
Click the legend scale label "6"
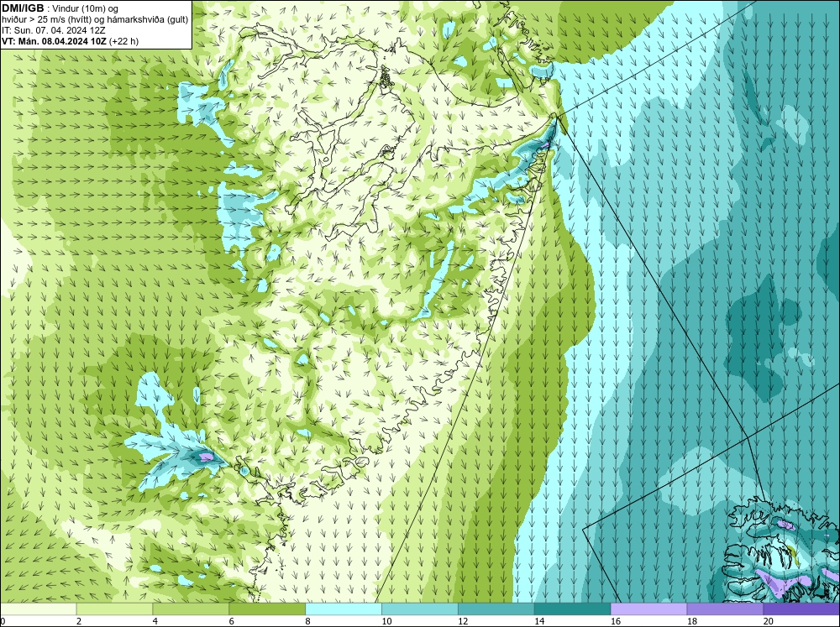[232, 621]
